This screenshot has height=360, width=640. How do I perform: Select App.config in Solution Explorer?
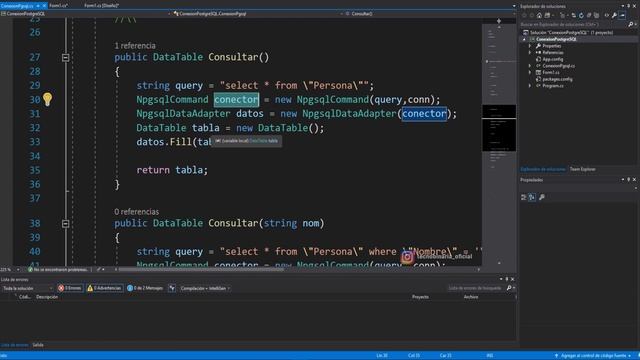pos(553,59)
